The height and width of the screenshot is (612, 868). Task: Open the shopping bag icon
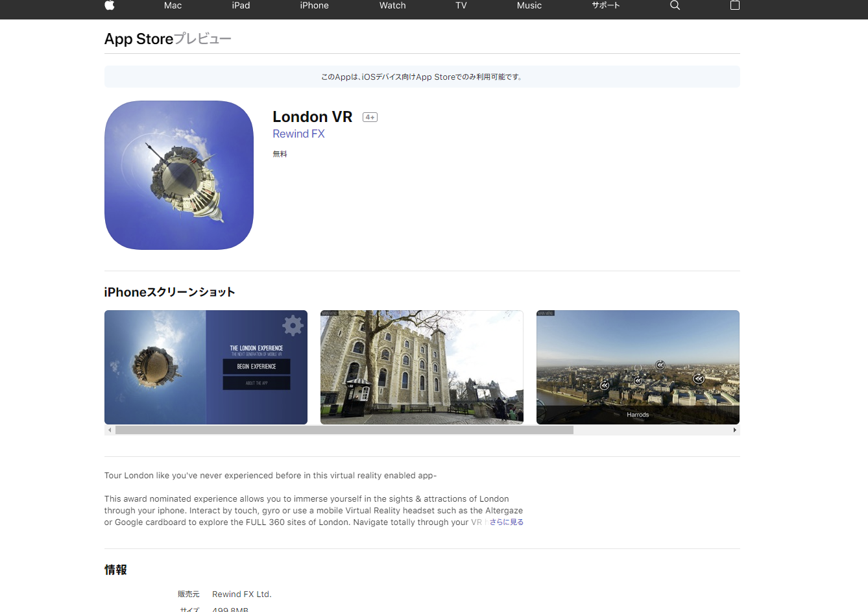[x=735, y=5]
